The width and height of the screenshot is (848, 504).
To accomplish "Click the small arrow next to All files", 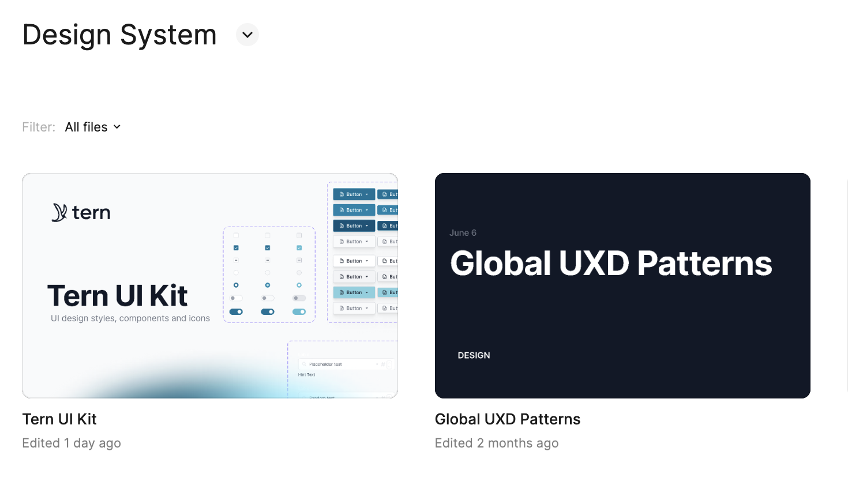I will point(117,127).
